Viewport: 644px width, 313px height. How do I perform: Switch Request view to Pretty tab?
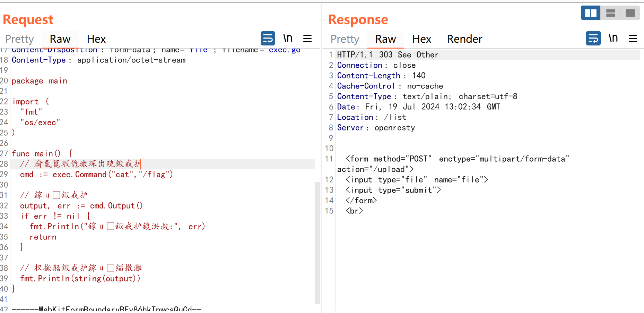pos(19,39)
